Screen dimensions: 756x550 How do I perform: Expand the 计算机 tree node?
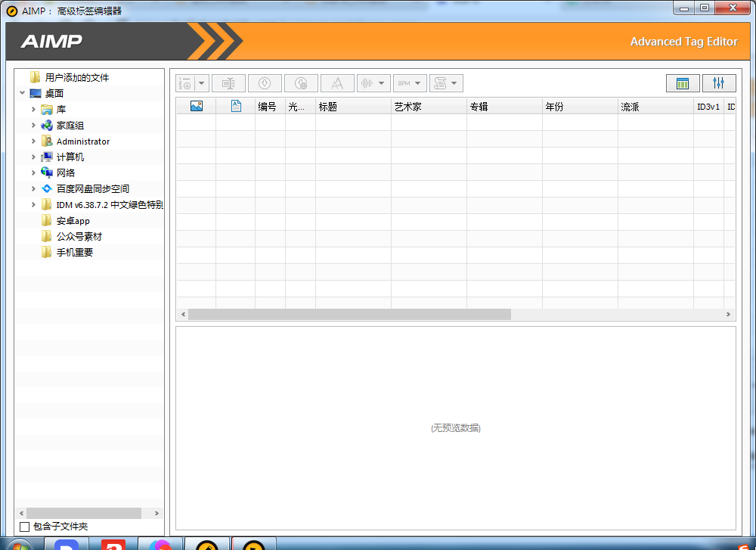[x=33, y=157]
